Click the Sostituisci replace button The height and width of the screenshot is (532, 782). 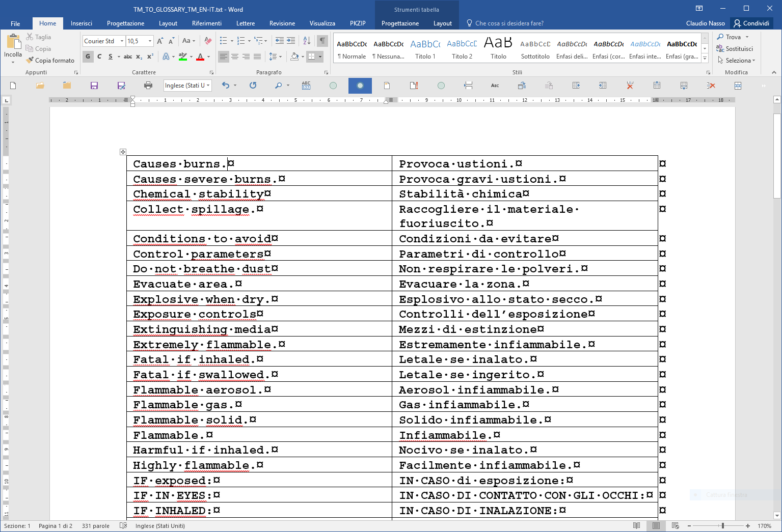735,49
